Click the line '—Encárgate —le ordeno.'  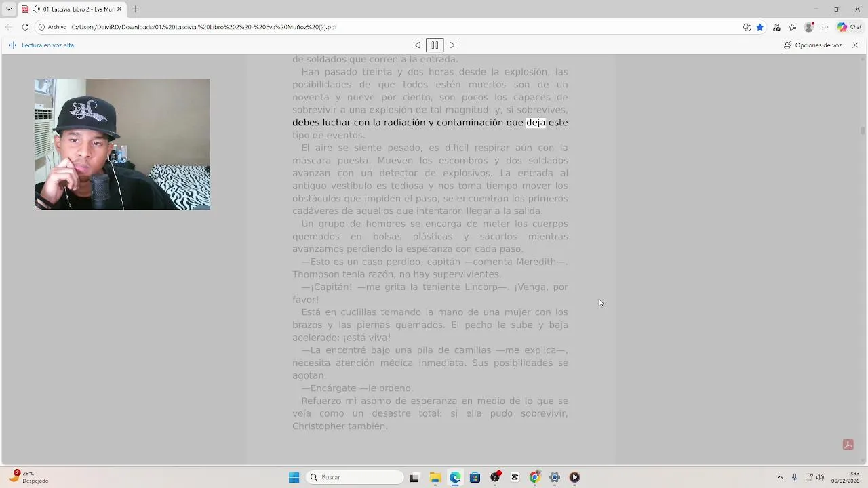coord(357,388)
